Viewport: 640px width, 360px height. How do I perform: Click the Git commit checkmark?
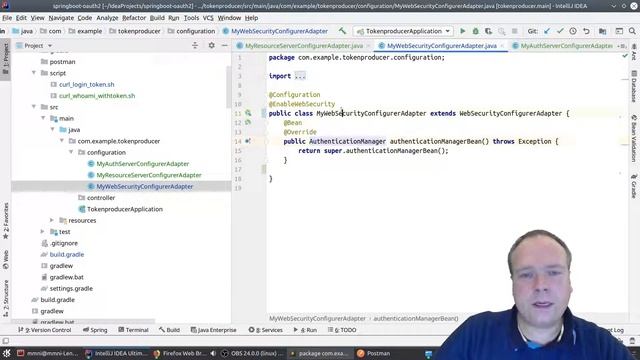560,31
